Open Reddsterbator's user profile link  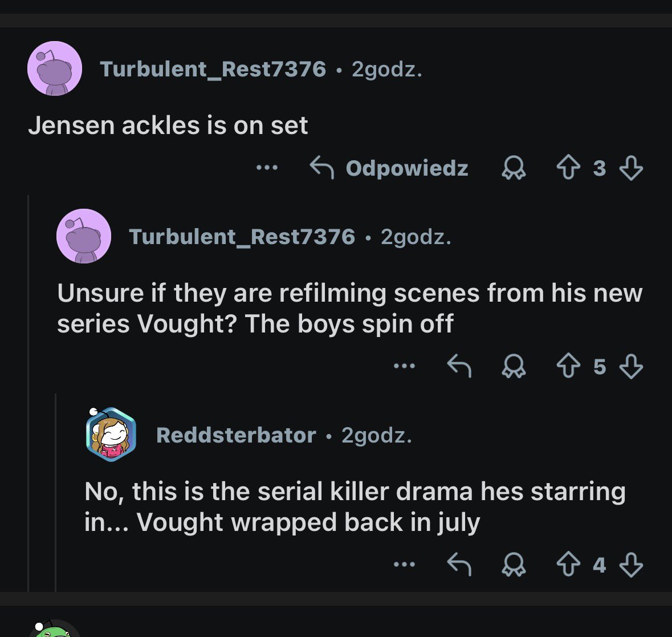click(236, 435)
